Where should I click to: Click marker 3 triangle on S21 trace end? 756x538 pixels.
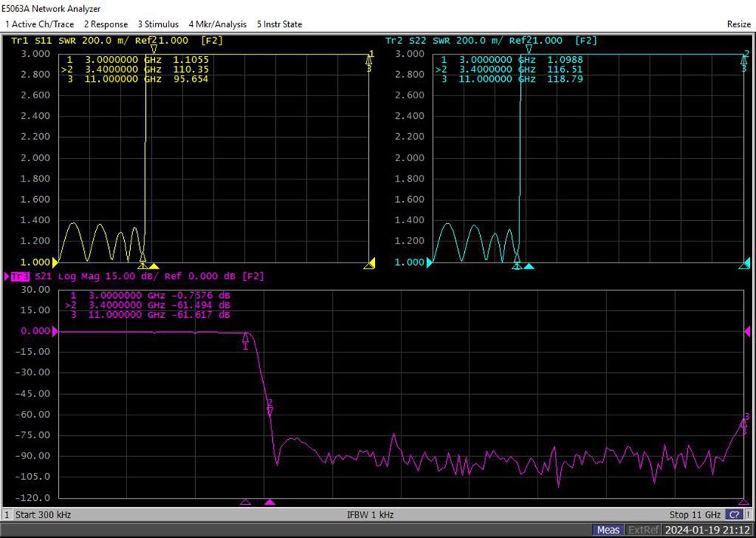[744, 424]
